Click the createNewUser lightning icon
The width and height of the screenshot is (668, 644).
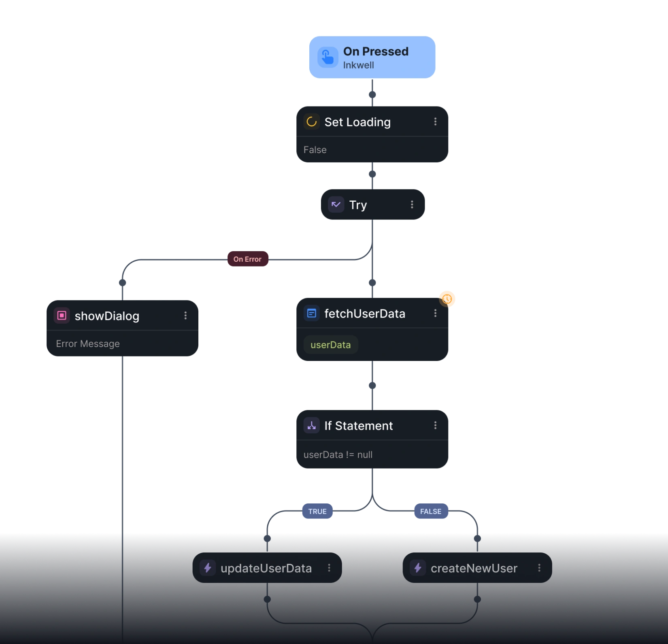pyautogui.click(x=418, y=568)
